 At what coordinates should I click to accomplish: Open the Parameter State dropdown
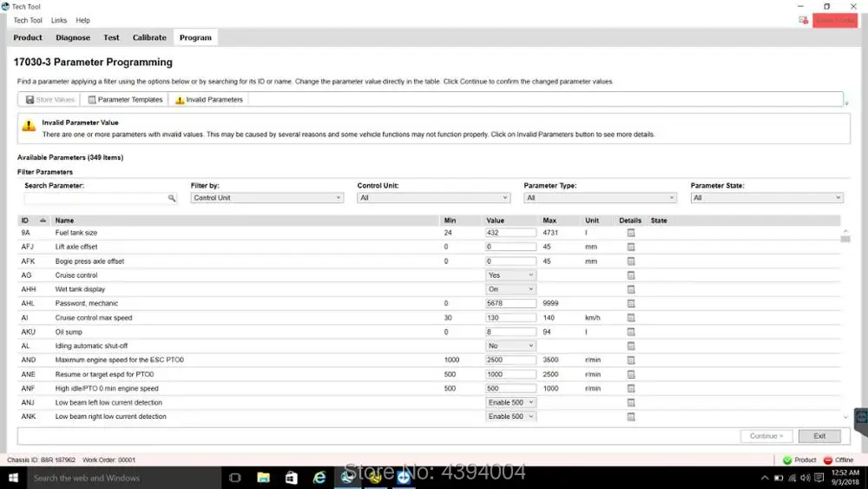click(766, 198)
